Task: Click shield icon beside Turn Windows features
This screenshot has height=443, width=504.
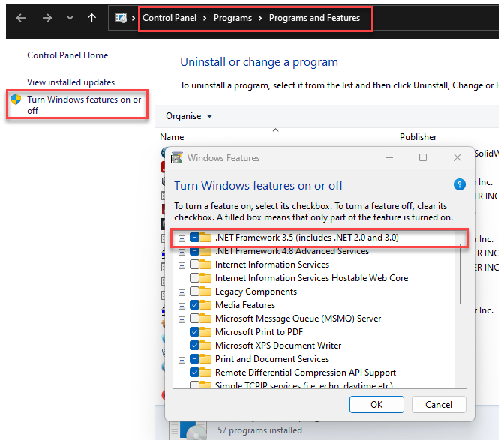Action: tap(16, 100)
